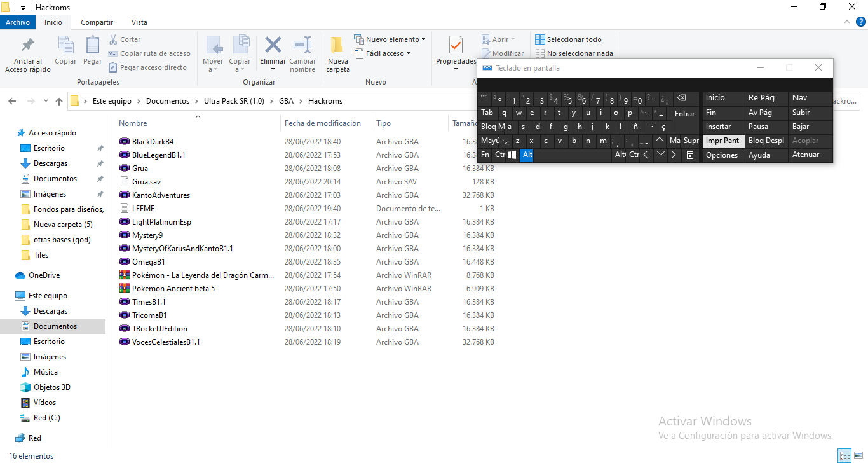Click Seleccionar todo button

click(568, 39)
